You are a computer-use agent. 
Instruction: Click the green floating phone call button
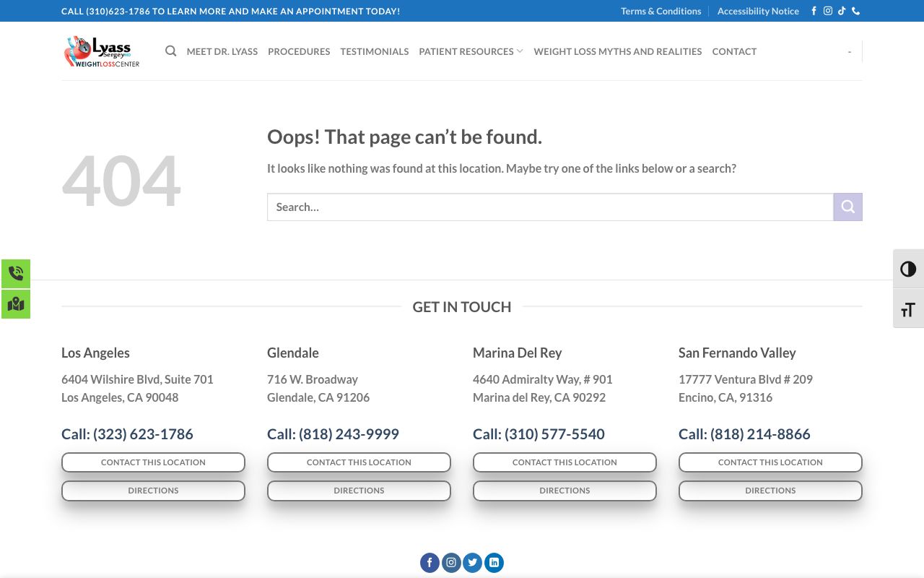(15, 274)
